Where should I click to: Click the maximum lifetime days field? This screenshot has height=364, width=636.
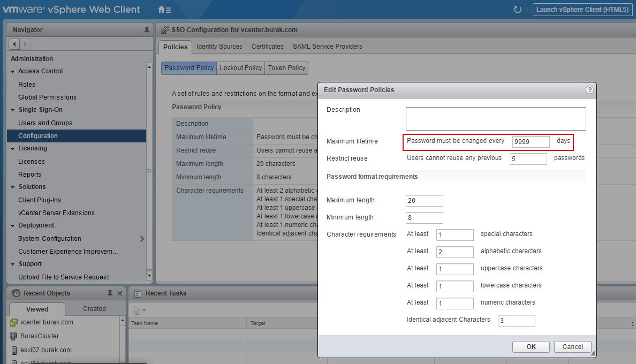click(531, 141)
